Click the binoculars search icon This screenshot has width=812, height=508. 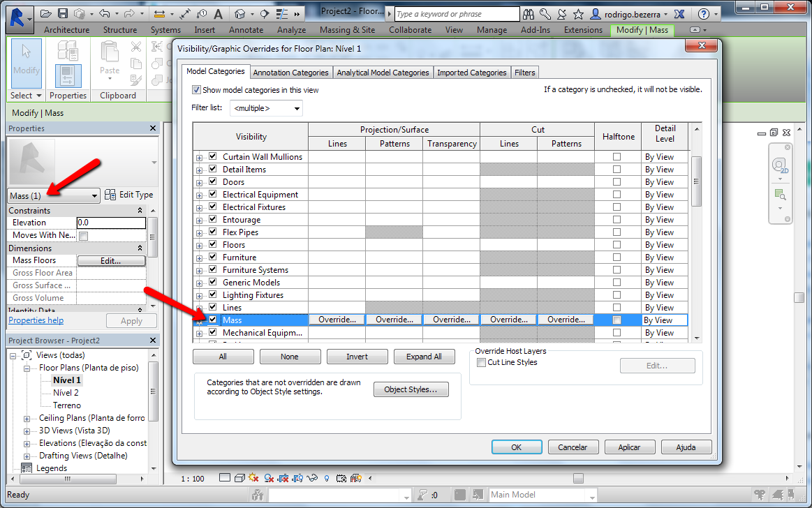529,14
